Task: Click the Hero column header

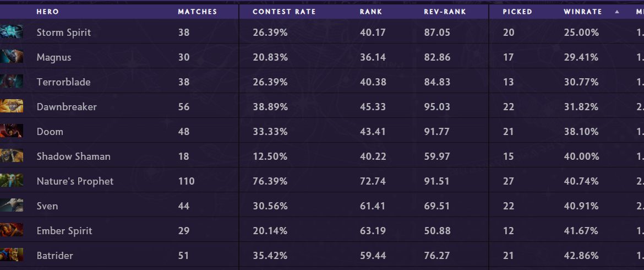Action: tap(47, 12)
